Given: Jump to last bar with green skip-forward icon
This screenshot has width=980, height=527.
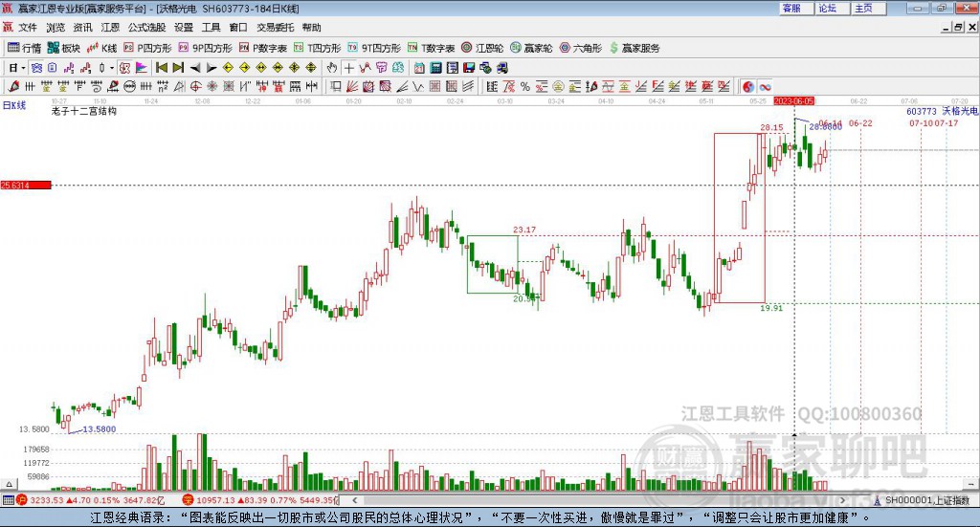Looking at the screenshot, I should (178, 68).
